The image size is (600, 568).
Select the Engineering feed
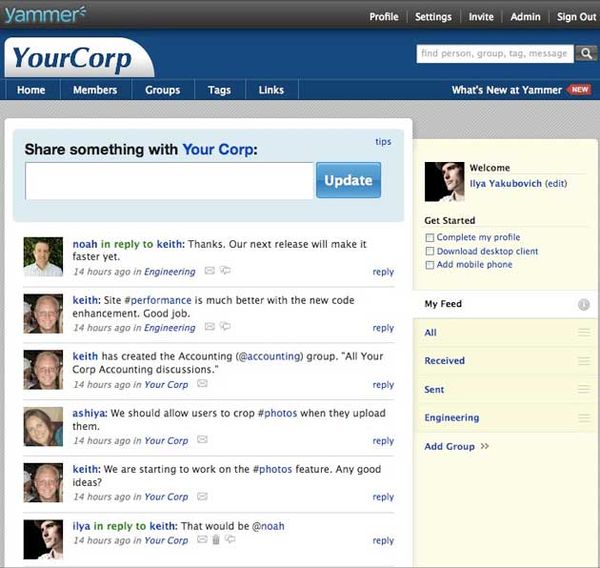(452, 418)
